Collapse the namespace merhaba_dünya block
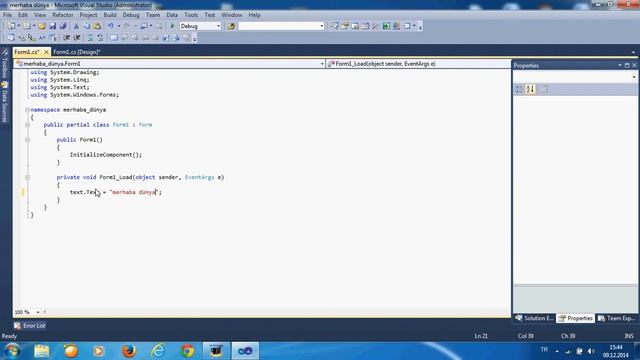 click(27, 110)
